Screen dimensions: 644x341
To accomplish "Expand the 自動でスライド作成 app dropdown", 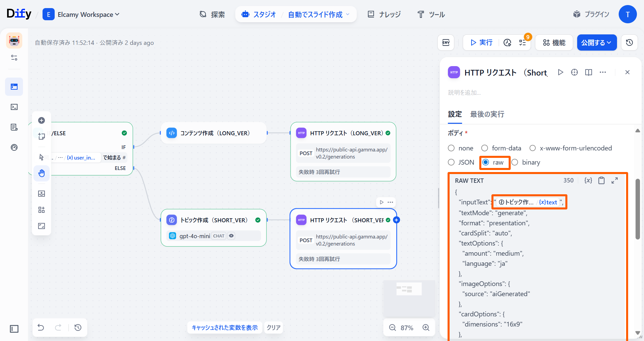I will [x=318, y=15].
